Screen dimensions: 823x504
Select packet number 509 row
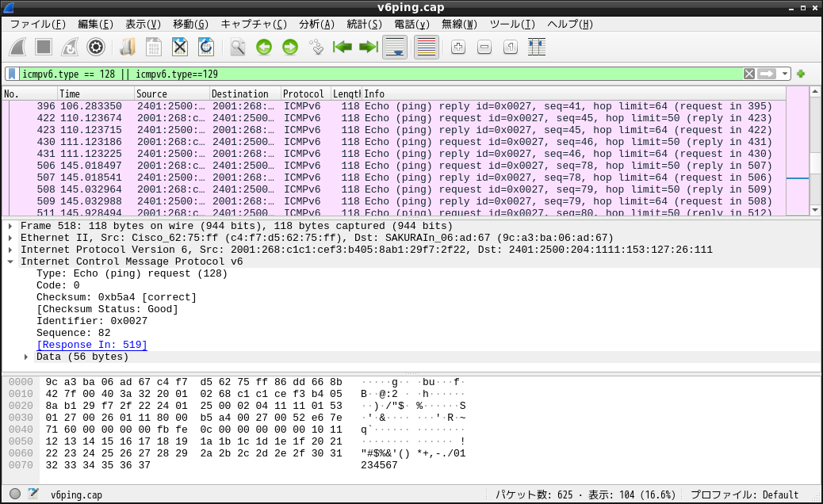click(393, 201)
